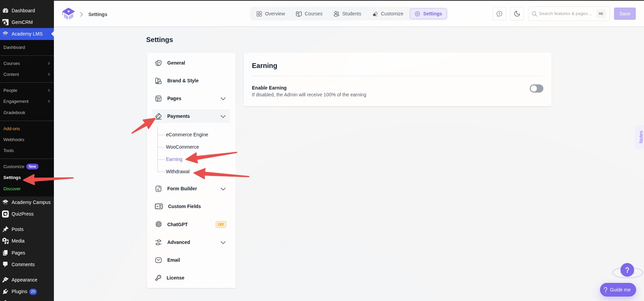Click the Media icon in sidebar
This screenshot has height=301, width=644.
5,241
